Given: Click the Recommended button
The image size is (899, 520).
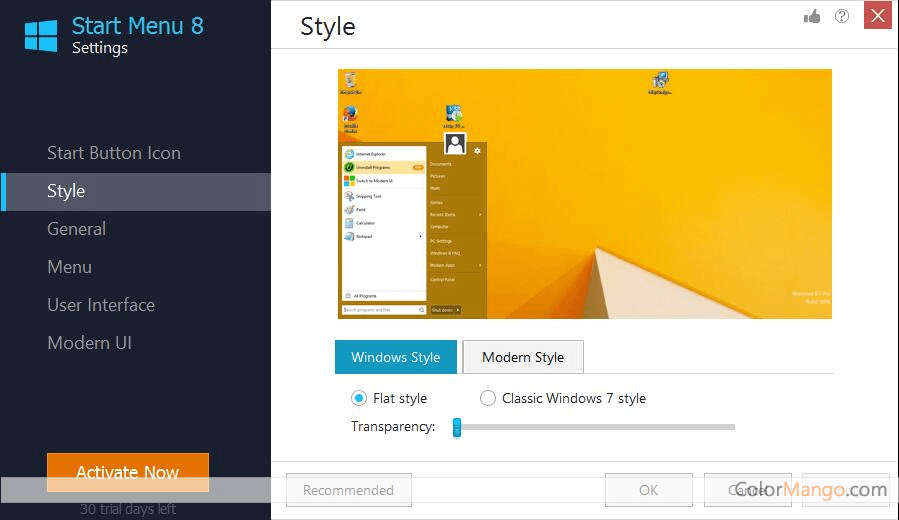Looking at the screenshot, I should tap(348, 490).
